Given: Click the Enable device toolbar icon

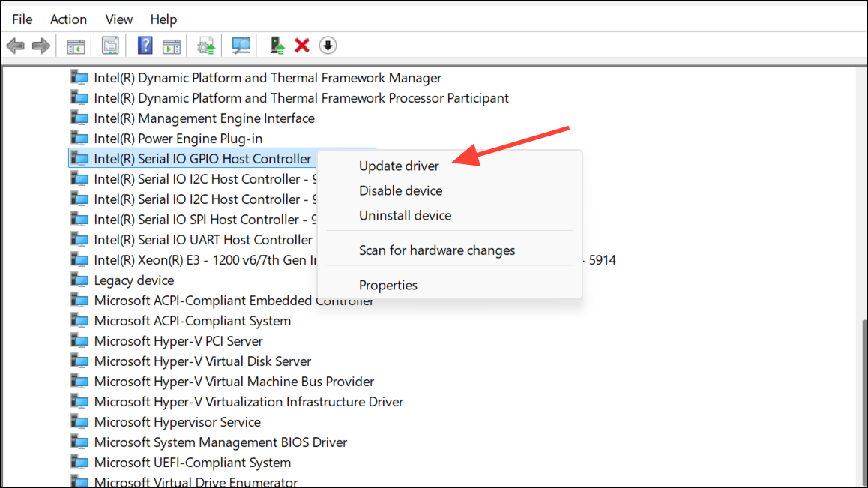Looking at the screenshot, I should (x=277, y=46).
